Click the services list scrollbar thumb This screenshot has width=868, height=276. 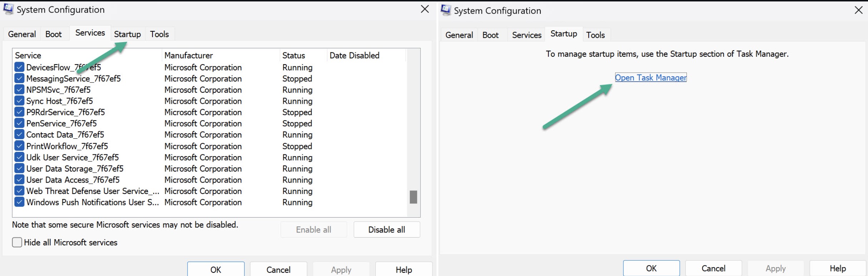tap(413, 197)
